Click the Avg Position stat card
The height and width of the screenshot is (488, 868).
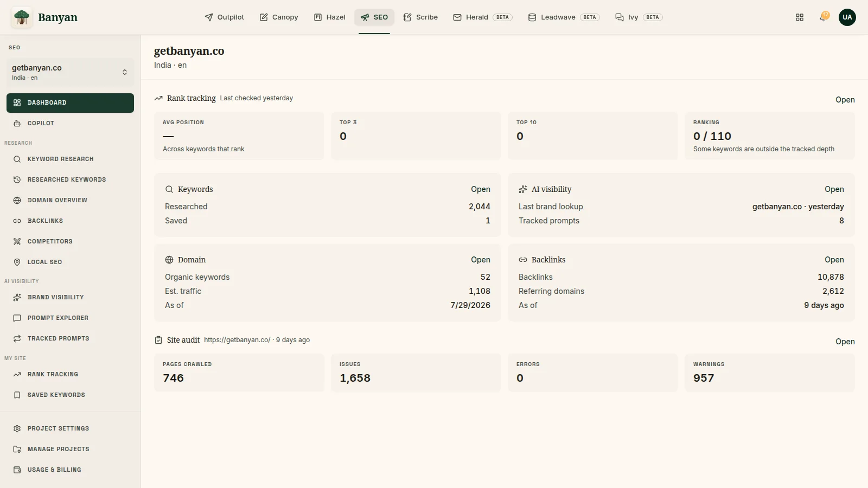click(239, 136)
